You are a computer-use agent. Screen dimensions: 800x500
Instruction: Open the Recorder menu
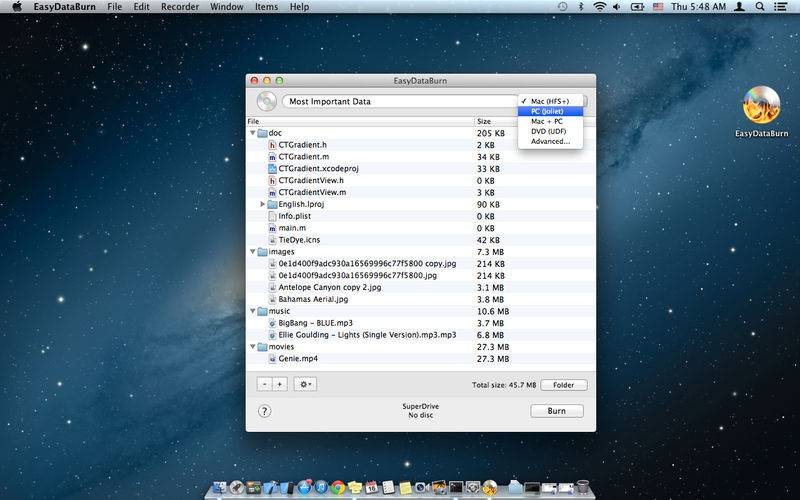pyautogui.click(x=180, y=7)
